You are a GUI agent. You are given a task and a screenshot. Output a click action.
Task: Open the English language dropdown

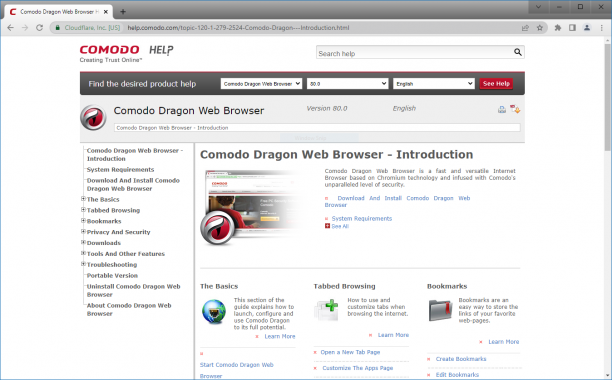pyautogui.click(x=434, y=83)
